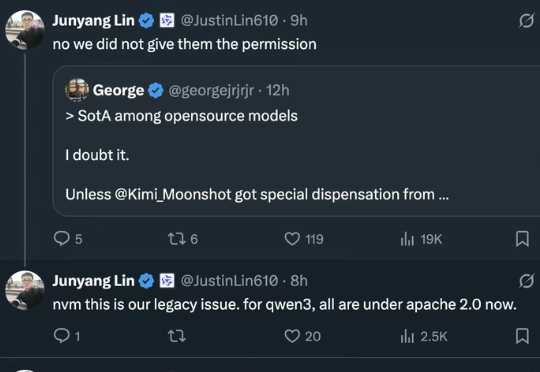Viewport: 540px width, 372px height.
Task: Click the @Kimi_Moonshot mention
Action: tap(173, 195)
